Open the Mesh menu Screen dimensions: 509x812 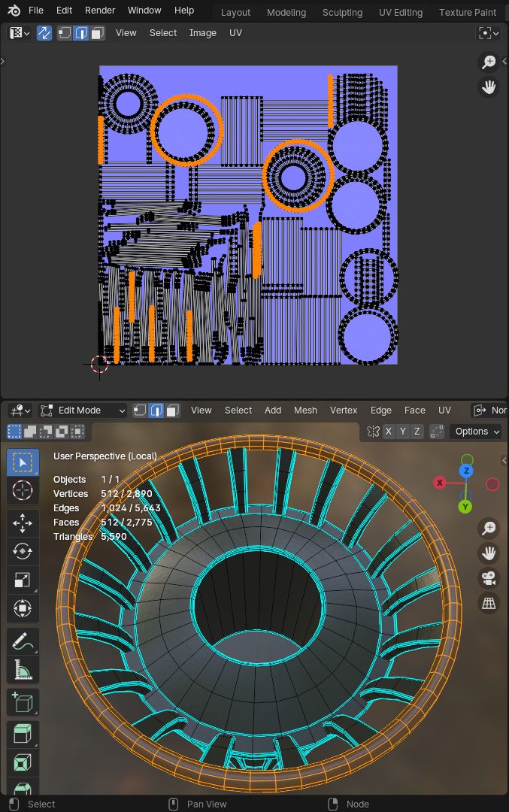305,411
